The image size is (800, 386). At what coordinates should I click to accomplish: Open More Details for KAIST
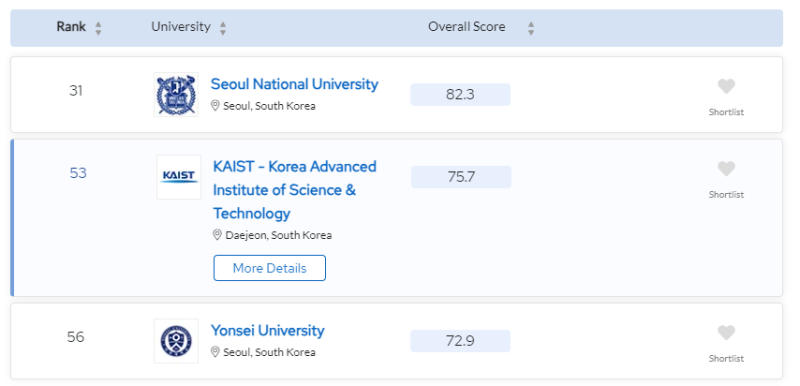pos(269,268)
